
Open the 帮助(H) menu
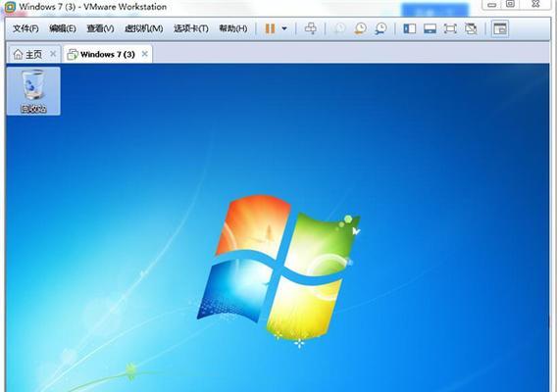(x=233, y=28)
